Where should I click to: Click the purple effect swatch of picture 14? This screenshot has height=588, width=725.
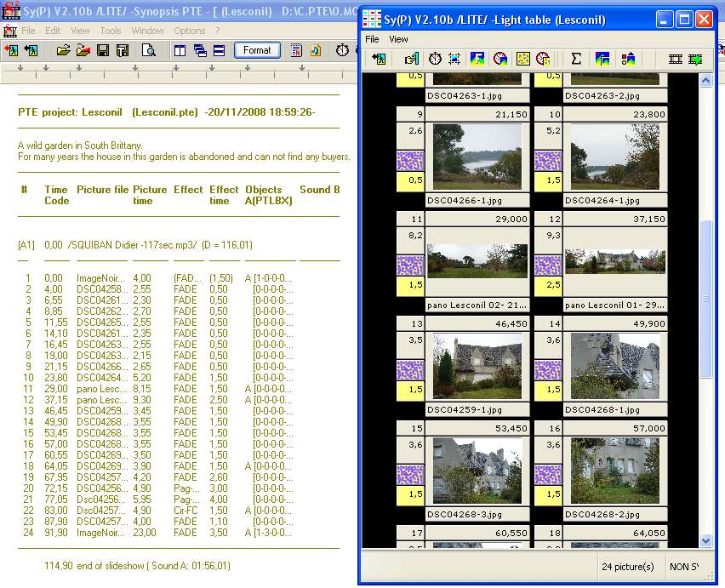click(548, 370)
